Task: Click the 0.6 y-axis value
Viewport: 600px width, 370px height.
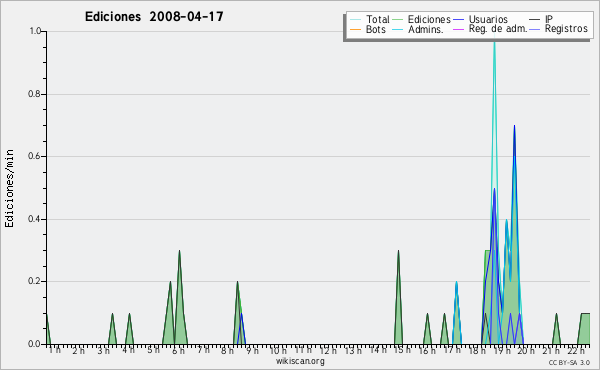Action: tap(34, 156)
